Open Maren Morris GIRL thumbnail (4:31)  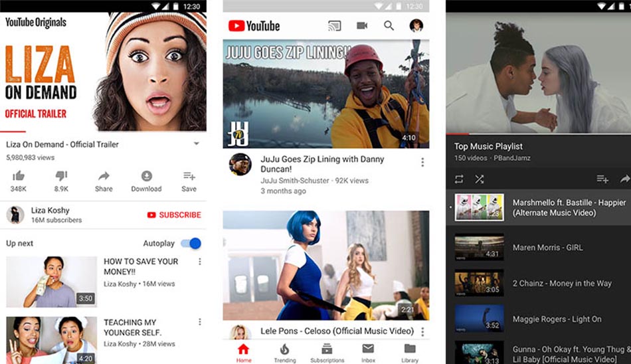(480, 247)
